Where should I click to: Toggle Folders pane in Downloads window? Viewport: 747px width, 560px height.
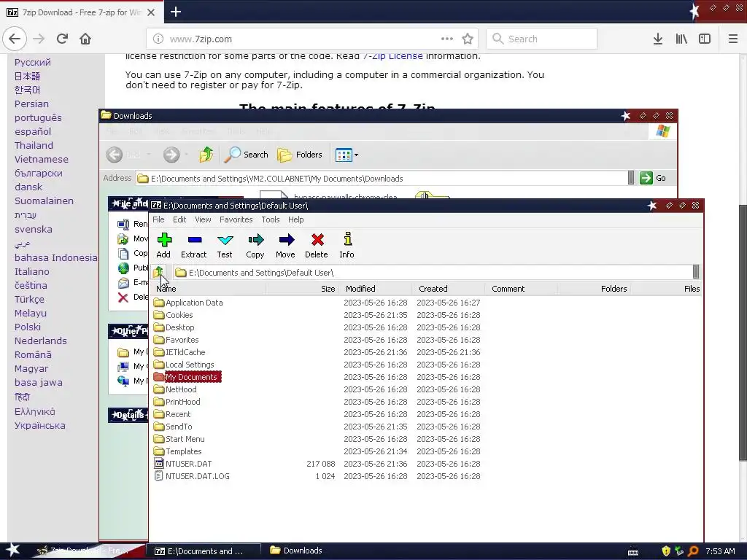[x=300, y=155]
